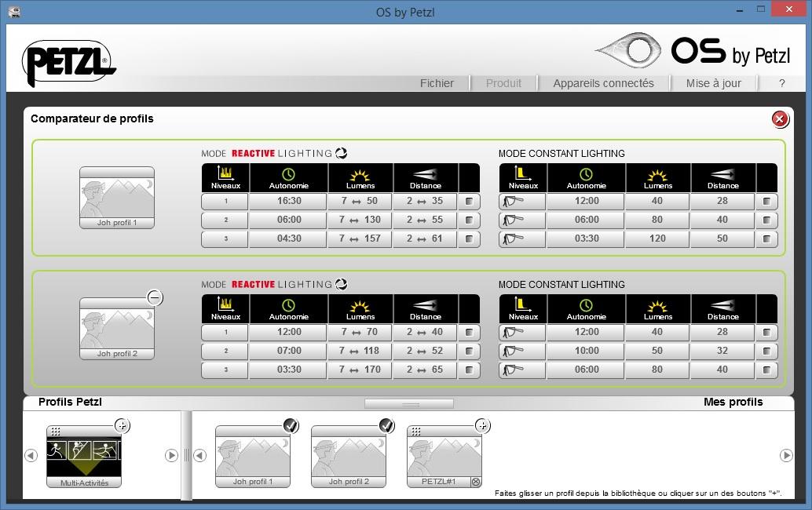This screenshot has height=510, width=812.
Task: Grab the vertical divider between profile libraries
Action: pos(186,455)
